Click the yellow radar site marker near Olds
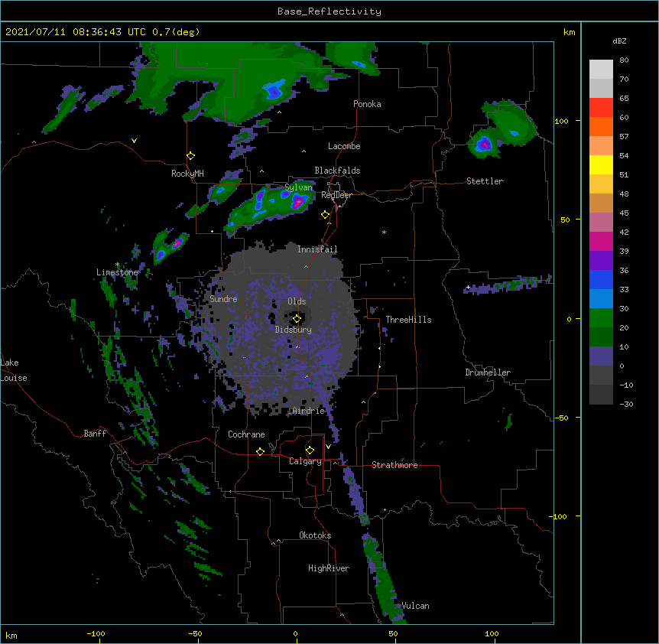The width and height of the screenshot is (659, 644). pyautogui.click(x=297, y=319)
